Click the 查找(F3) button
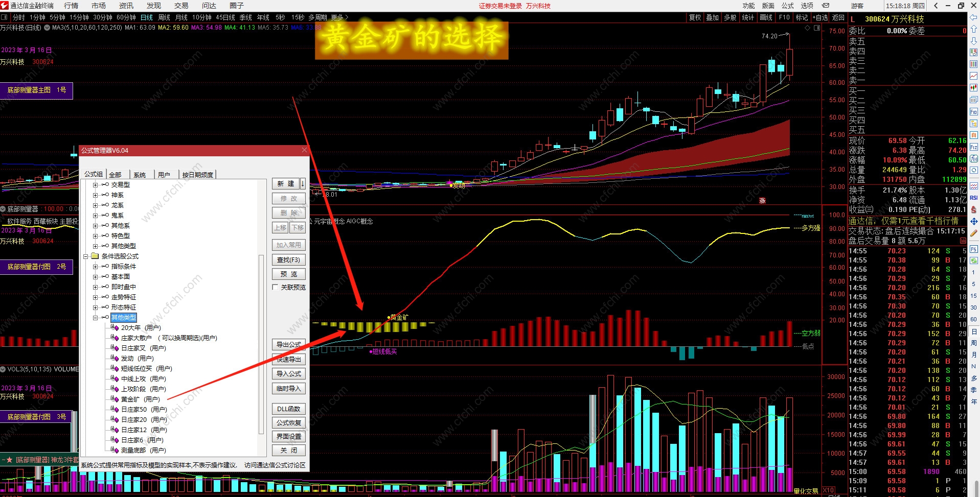 pyautogui.click(x=289, y=260)
